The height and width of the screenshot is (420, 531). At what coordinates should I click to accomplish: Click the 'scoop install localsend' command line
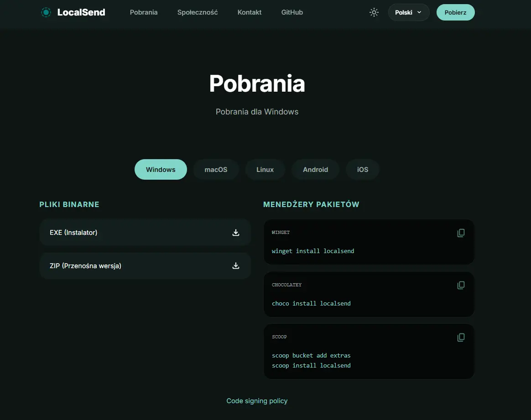[x=311, y=366]
